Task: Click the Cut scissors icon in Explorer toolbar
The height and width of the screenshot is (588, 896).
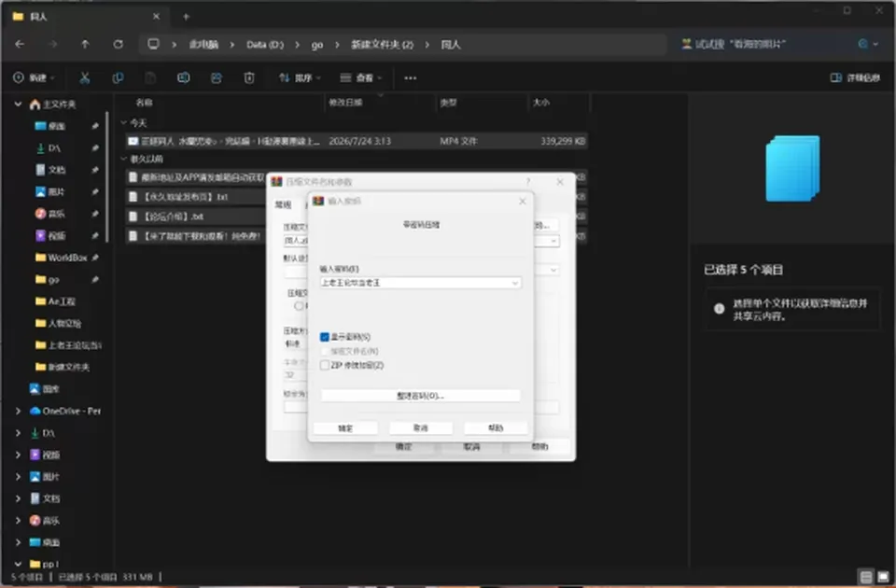Action: [x=85, y=77]
